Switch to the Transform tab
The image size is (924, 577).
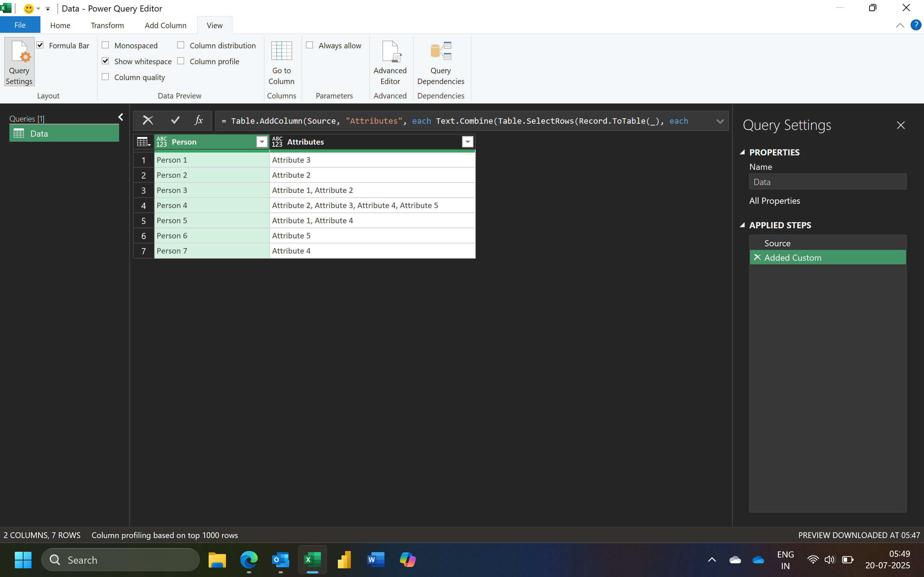click(107, 25)
